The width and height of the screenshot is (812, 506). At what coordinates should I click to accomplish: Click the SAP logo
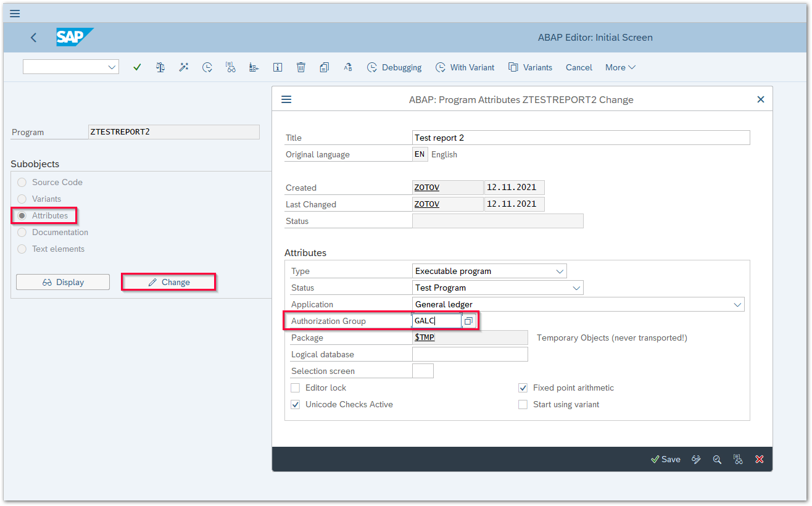click(x=75, y=38)
